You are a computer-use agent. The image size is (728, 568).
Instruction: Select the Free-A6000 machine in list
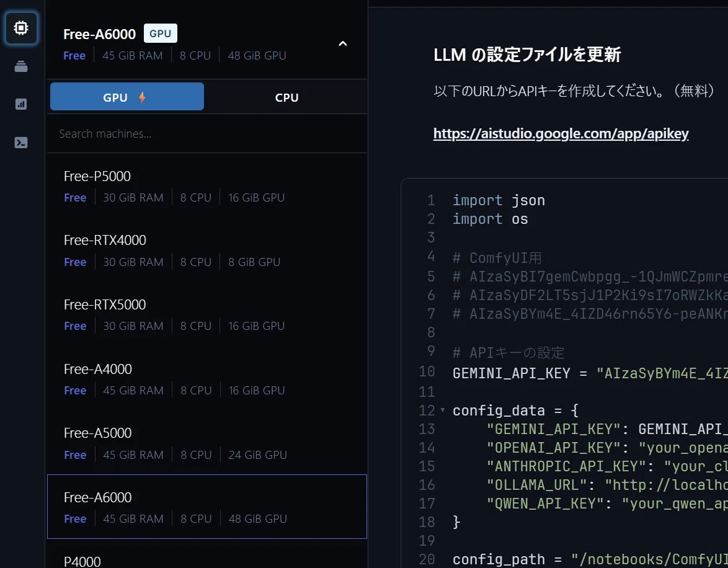[207, 507]
